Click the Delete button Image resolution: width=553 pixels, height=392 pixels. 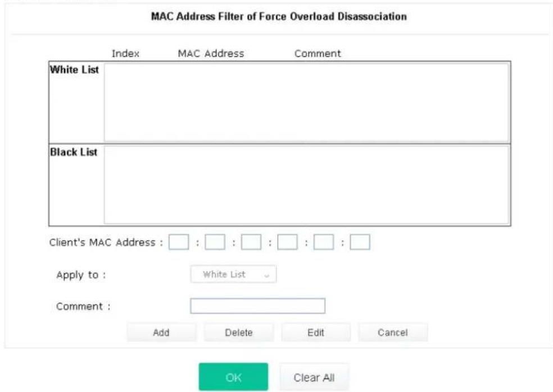(239, 332)
